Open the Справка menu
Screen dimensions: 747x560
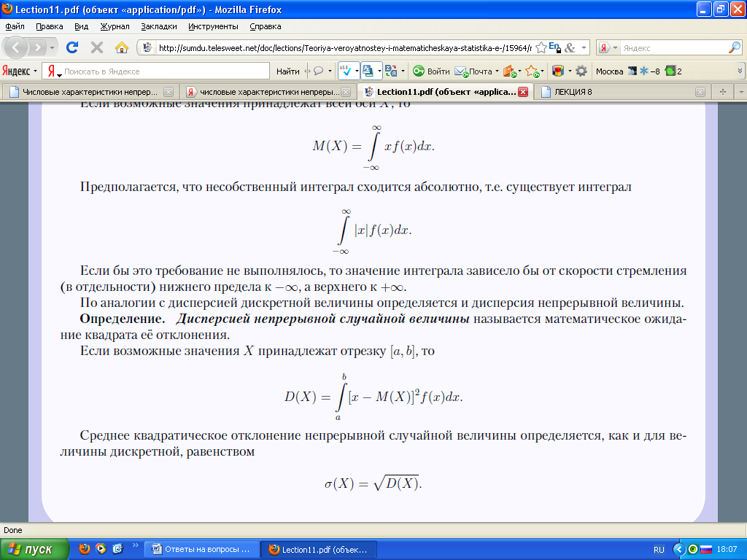266,27
